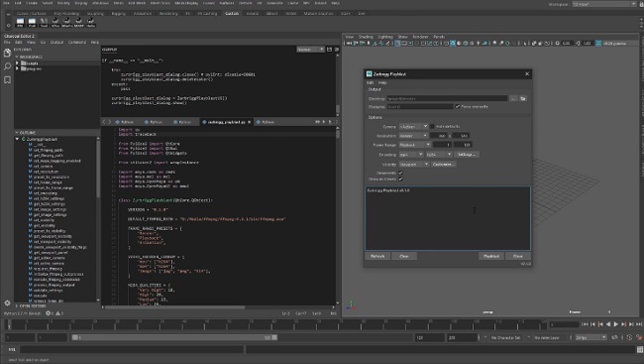Open the Frame Range preset dropdown
The height and width of the screenshot is (364, 644).
point(415,145)
